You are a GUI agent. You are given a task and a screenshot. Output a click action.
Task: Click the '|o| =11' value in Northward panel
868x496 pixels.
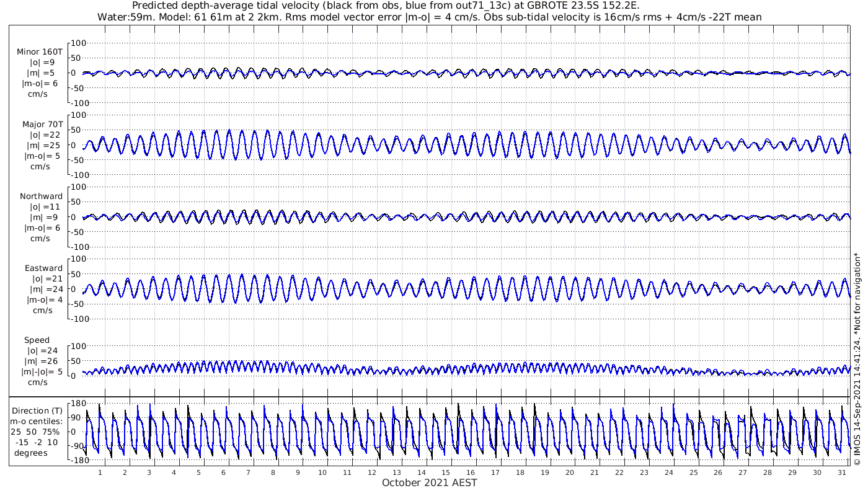(45, 207)
